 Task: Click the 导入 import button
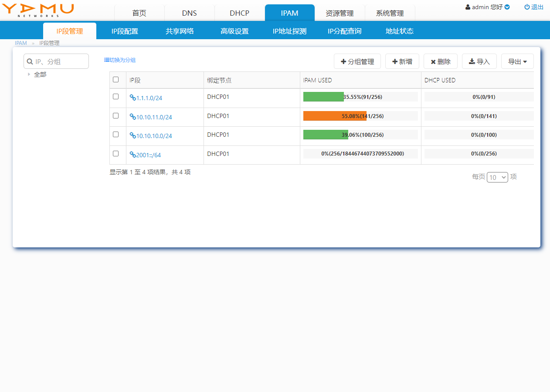(x=479, y=61)
